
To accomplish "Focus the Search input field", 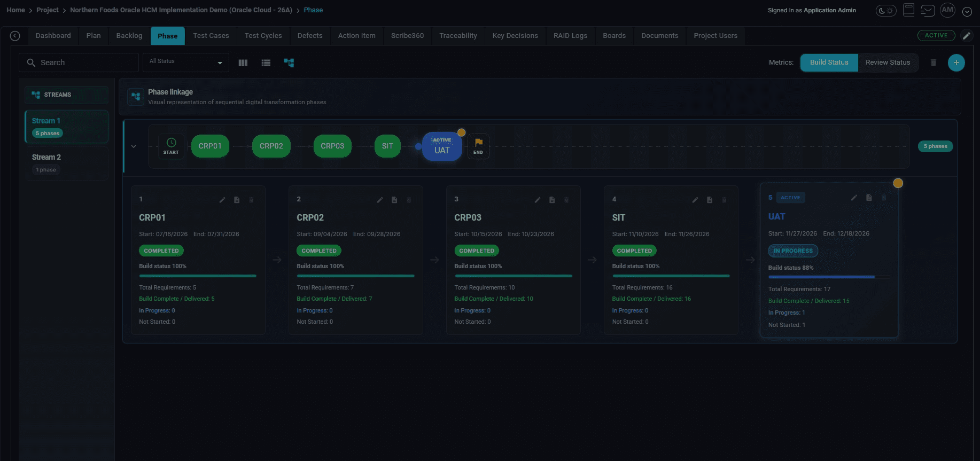I will (x=79, y=62).
